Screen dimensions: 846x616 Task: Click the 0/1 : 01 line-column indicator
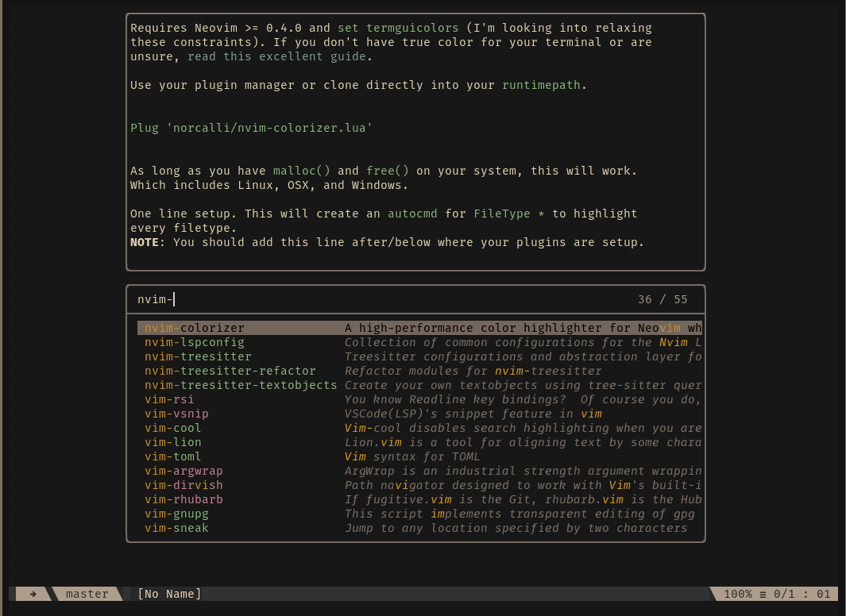tap(802, 594)
